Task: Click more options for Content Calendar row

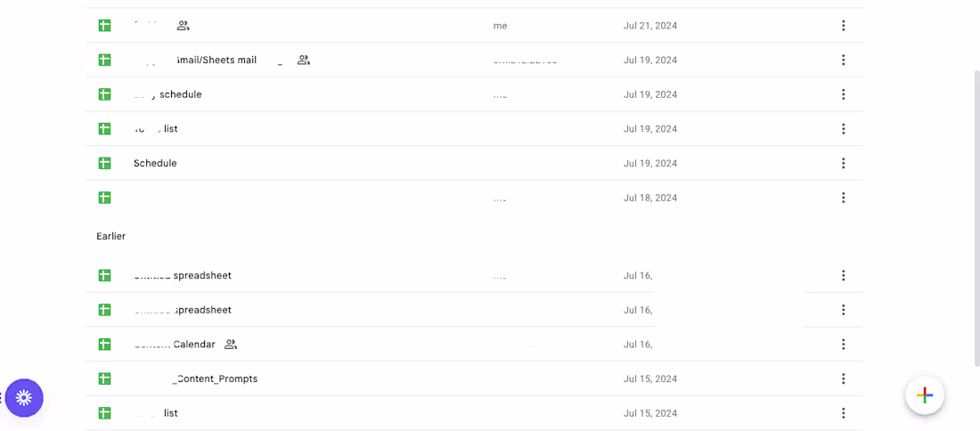Action: point(843,345)
